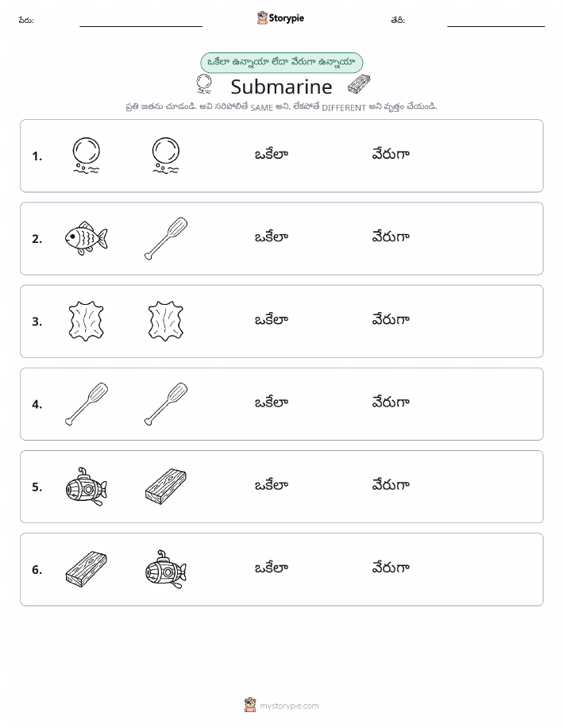Image resolution: width=563 pixels, height=728 pixels.
Task: Click the fish picture in row 2
Action: click(x=87, y=238)
